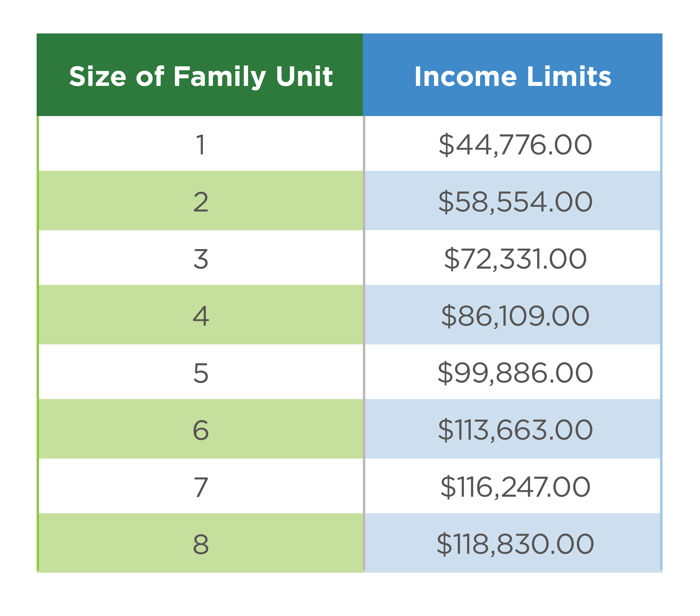Image resolution: width=700 pixels, height=616 pixels.
Task: Select family size 1 cell
Action: point(201,143)
